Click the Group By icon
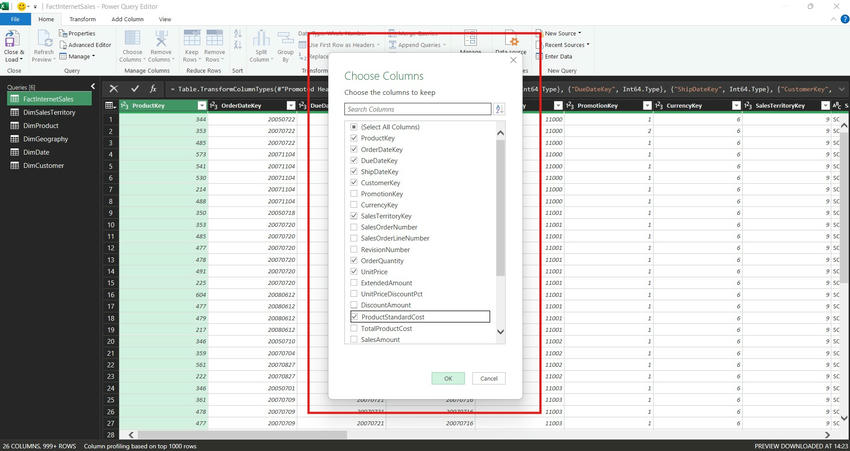The width and height of the screenshot is (850, 451). tap(286, 38)
